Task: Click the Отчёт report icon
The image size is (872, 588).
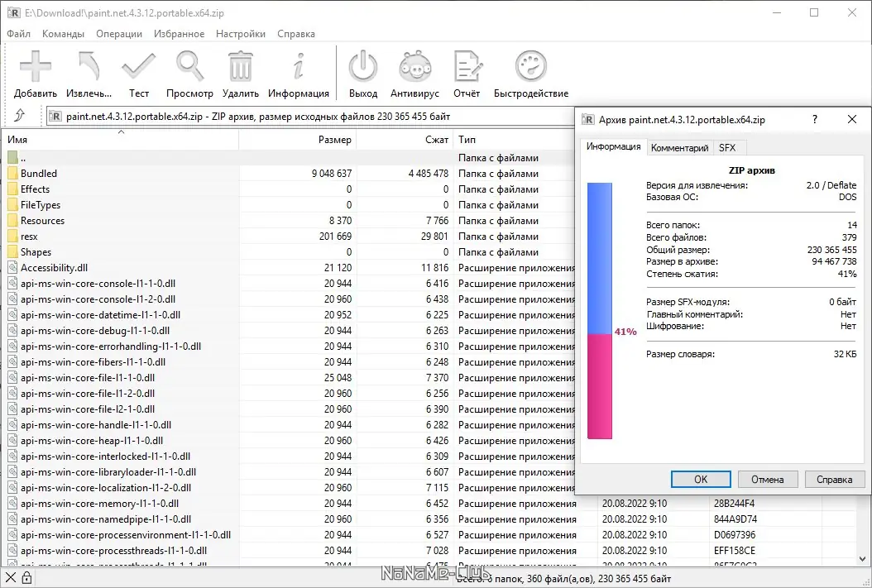Action: (467, 67)
